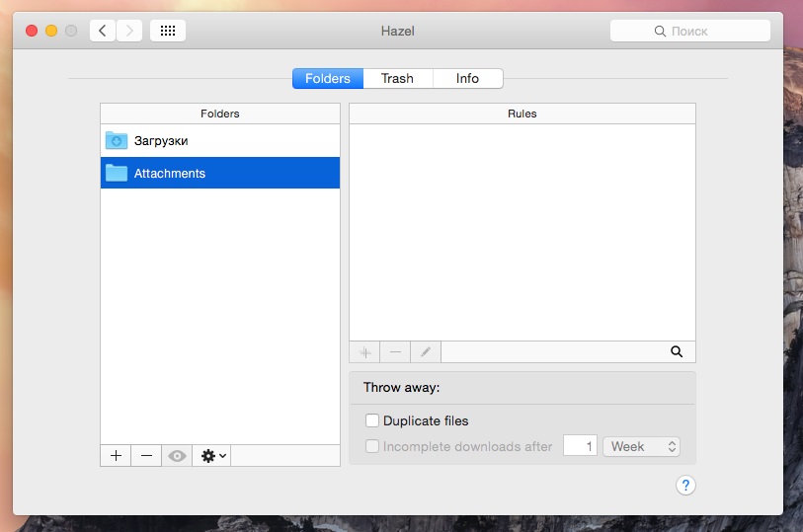Add a new rule with the plus icon
Image resolution: width=803 pixels, height=532 pixels.
point(365,352)
